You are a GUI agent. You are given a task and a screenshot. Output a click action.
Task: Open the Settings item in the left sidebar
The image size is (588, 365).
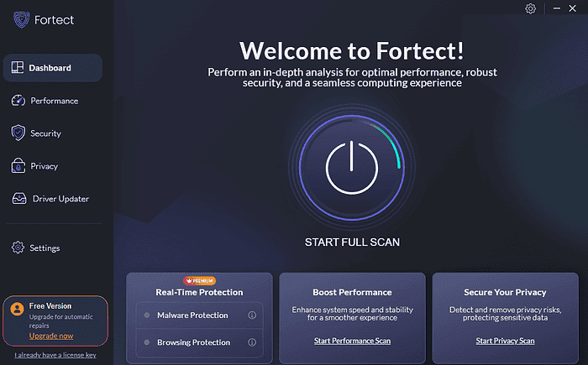[x=44, y=248]
